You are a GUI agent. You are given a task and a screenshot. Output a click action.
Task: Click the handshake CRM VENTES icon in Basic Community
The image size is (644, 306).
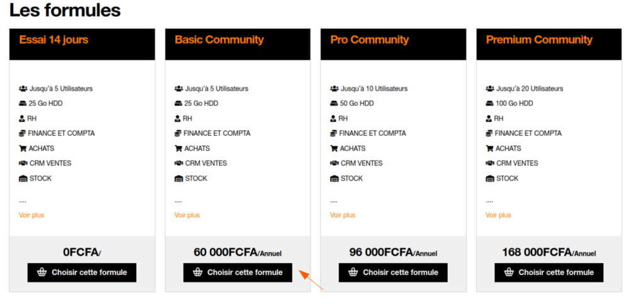coord(179,163)
